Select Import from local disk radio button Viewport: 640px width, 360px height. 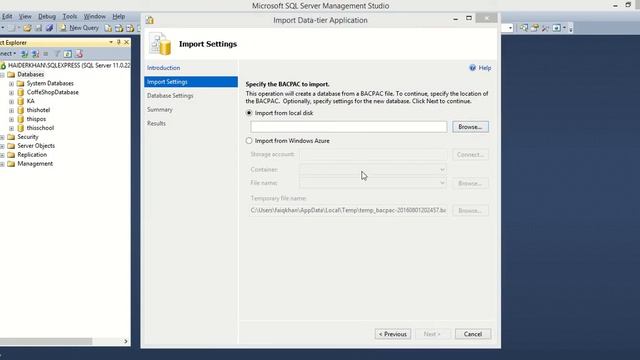pos(249,113)
